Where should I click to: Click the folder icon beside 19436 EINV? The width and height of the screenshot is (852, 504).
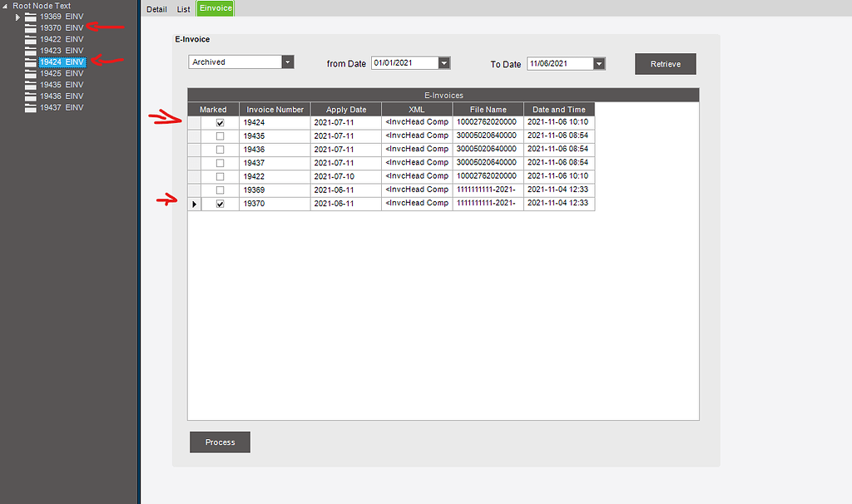31,96
